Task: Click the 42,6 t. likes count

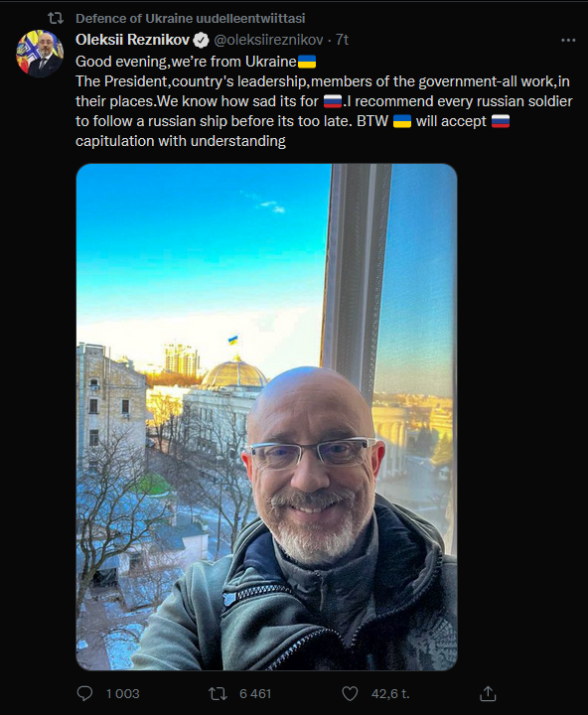Action: pyautogui.click(x=390, y=693)
